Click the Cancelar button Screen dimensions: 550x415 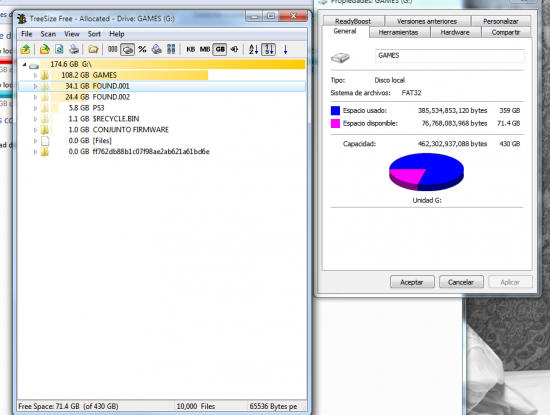461,282
